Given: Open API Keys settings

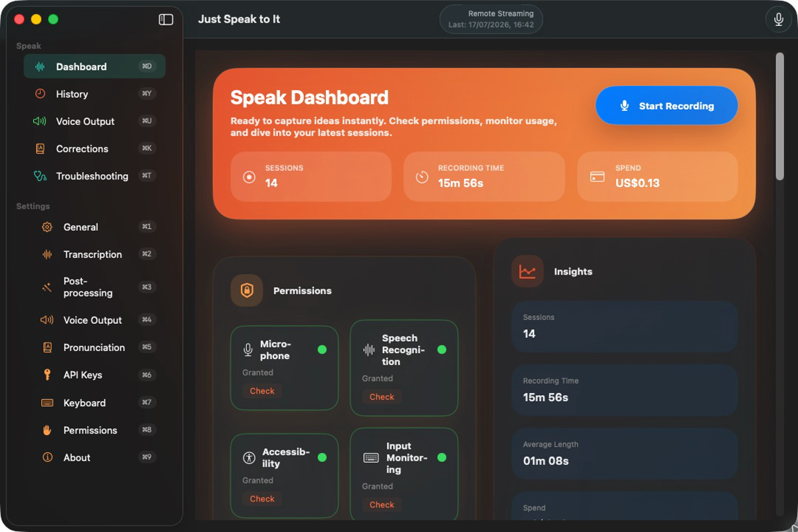Looking at the screenshot, I should 94,375.
